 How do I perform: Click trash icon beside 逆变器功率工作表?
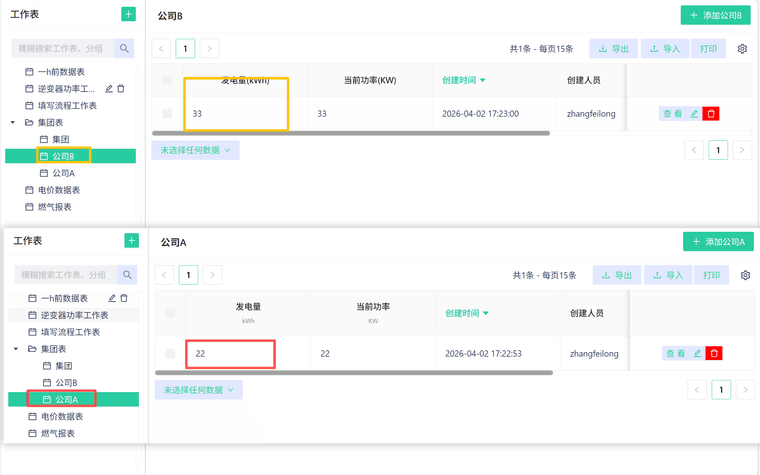pyautogui.click(x=121, y=89)
